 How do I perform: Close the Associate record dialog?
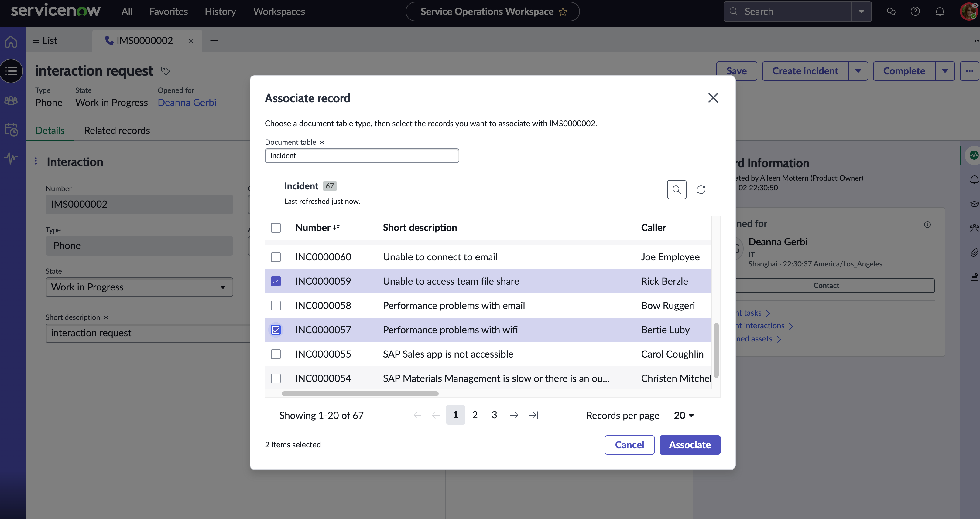pyautogui.click(x=713, y=98)
